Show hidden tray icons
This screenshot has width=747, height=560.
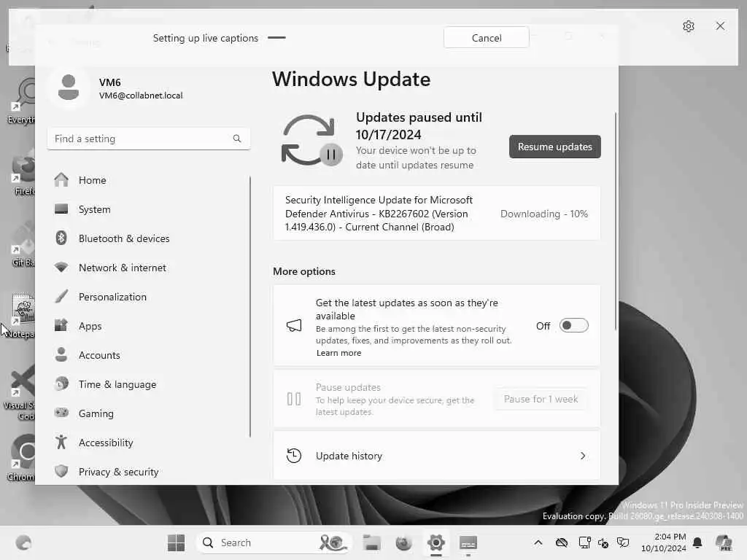tap(538, 542)
